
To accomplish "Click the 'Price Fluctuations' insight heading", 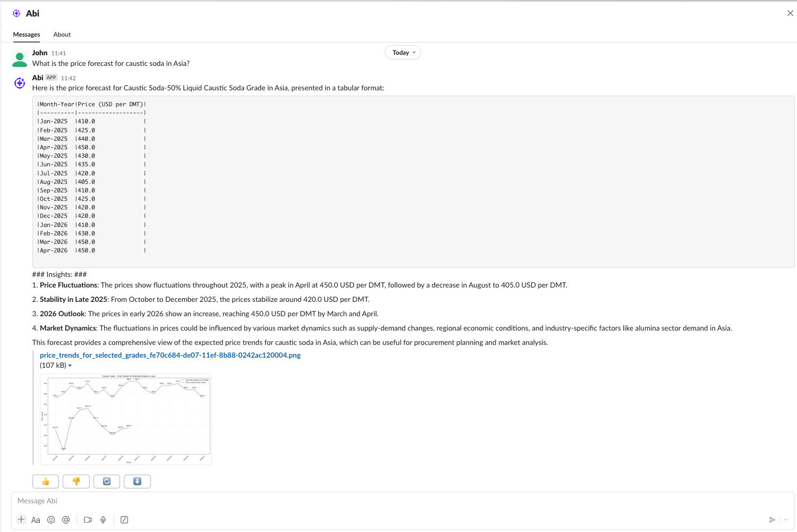I will tap(69, 285).
